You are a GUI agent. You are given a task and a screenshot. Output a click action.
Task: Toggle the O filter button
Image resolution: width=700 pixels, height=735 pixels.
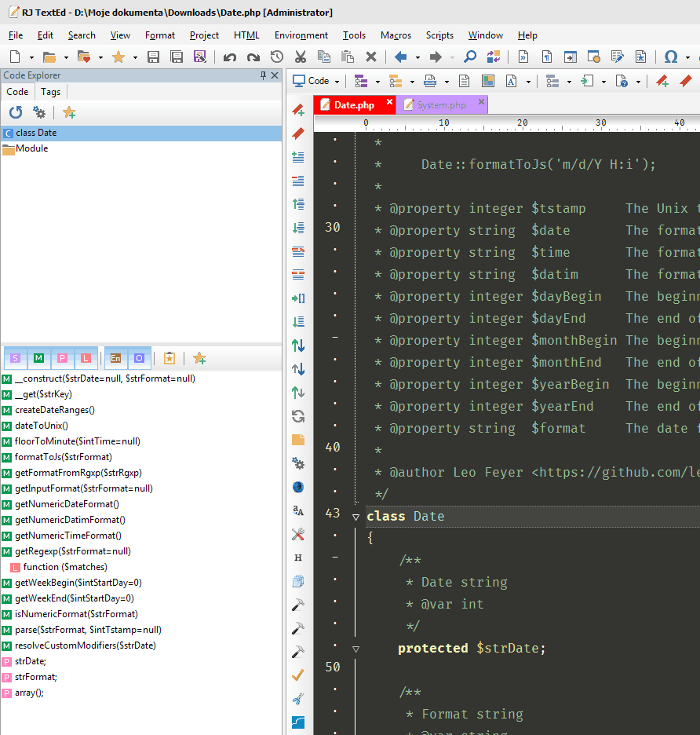coord(138,357)
